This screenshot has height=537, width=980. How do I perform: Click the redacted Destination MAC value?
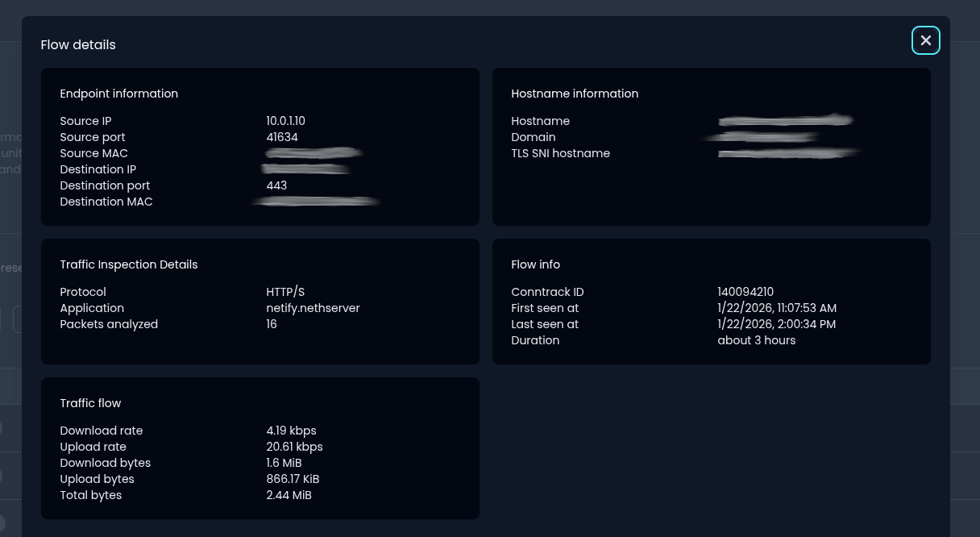point(316,201)
